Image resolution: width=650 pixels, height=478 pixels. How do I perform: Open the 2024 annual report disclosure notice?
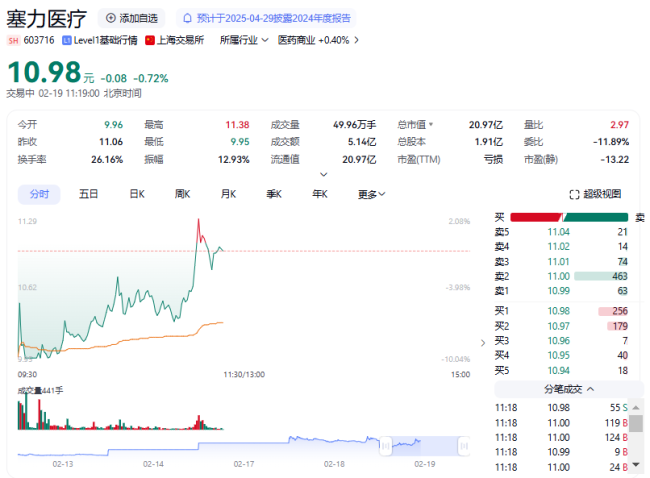[x=266, y=18]
